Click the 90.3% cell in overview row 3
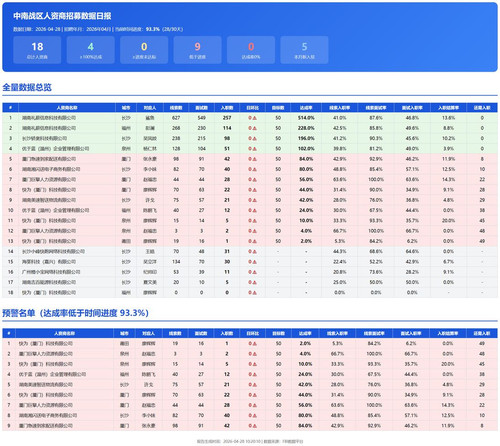The height and width of the screenshot is (446, 500). pos(376,139)
